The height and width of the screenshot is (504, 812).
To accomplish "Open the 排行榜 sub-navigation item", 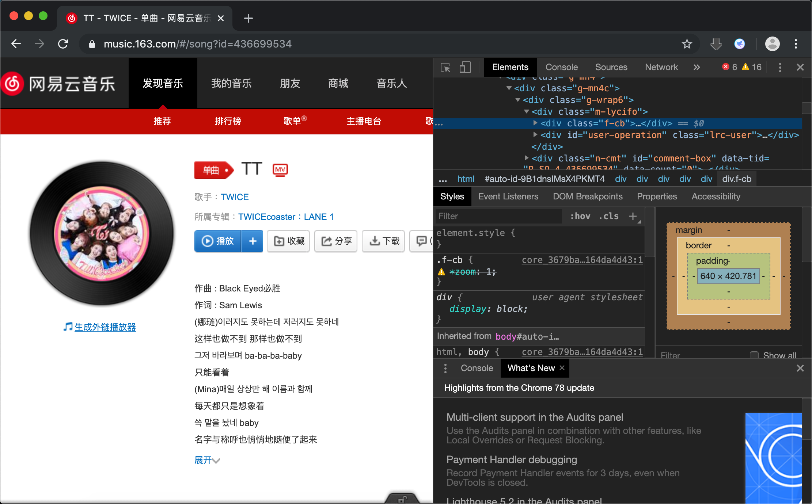I will (x=228, y=121).
